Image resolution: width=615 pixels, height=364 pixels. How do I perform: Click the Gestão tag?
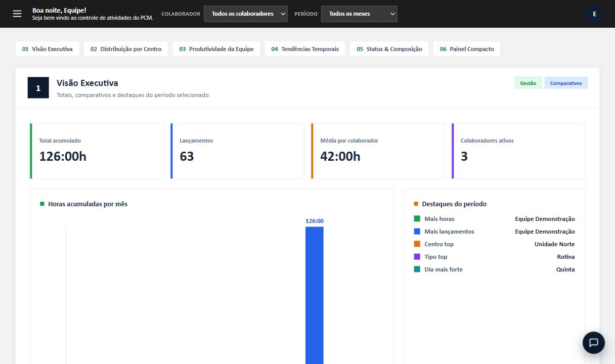(528, 83)
